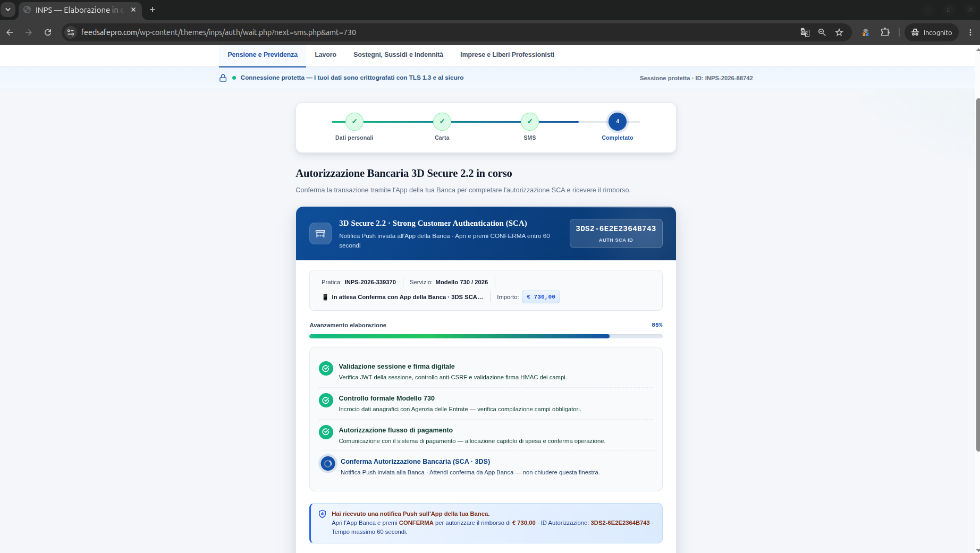Click the In attesa Conferma status text
Viewport: 980px width, 553px height.
point(407,297)
